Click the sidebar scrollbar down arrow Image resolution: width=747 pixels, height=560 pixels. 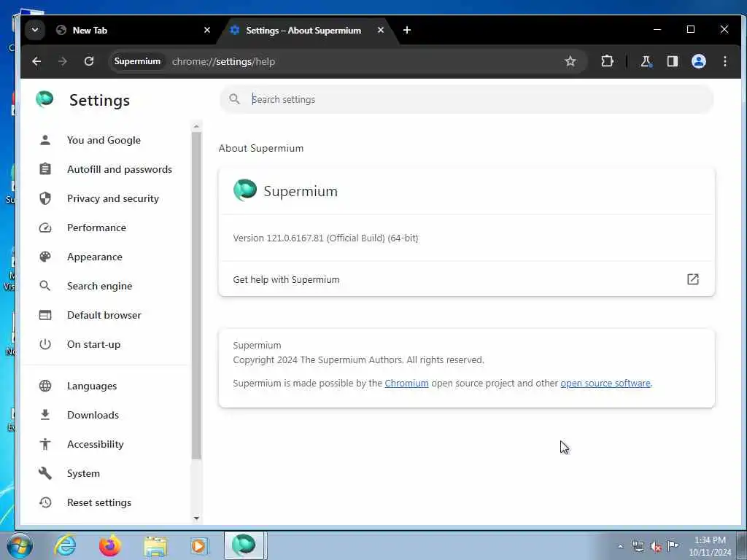196,518
